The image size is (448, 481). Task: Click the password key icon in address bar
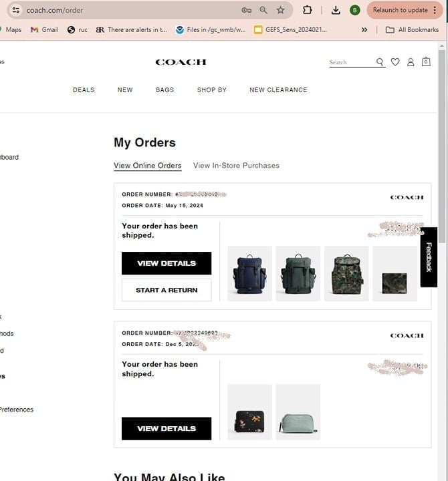point(246,10)
